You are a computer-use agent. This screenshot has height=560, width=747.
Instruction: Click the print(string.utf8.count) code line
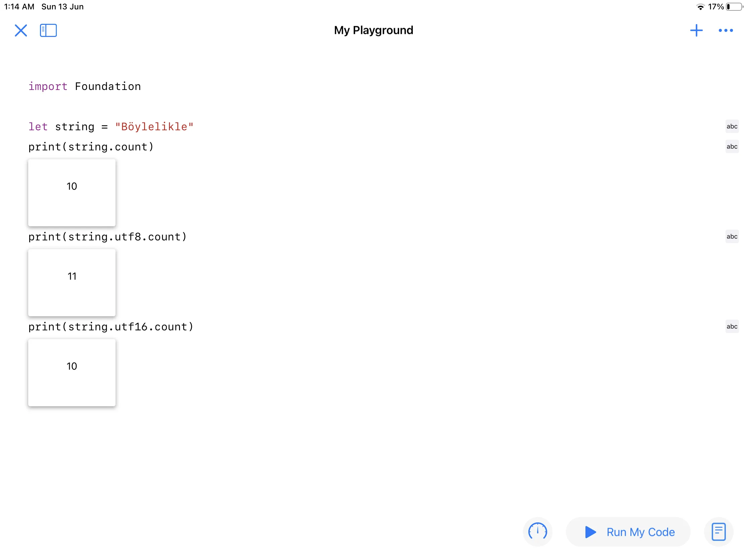[107, 237]
